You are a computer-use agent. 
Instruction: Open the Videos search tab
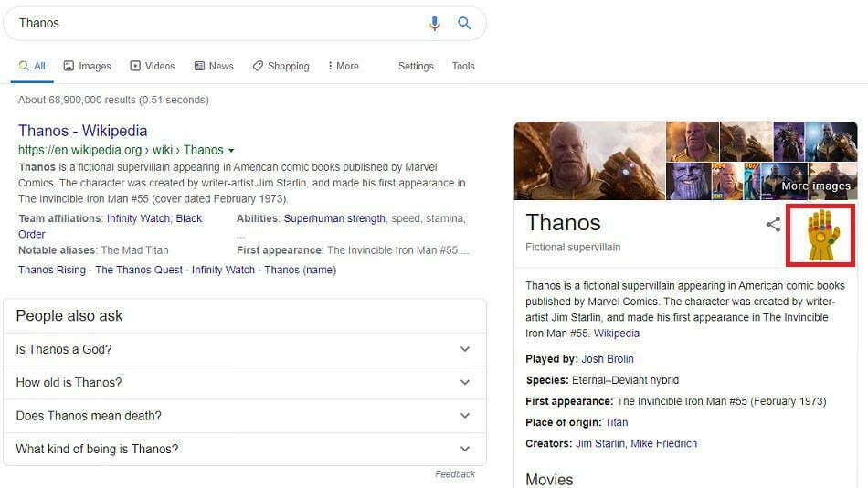click(x=152, y=66)
